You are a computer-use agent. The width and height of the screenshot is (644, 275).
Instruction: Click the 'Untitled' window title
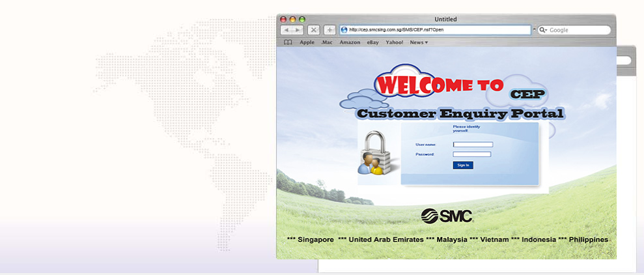coord(445,20)
